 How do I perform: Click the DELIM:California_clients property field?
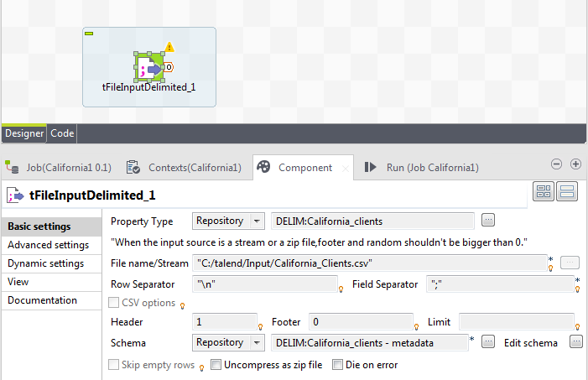point(372,221)
